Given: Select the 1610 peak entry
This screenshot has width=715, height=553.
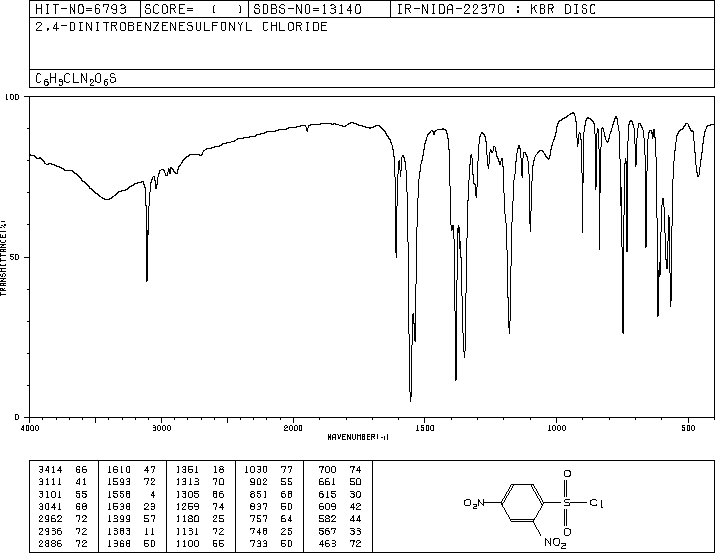Looking at the screenshot, I should click(x=131, y=470).
